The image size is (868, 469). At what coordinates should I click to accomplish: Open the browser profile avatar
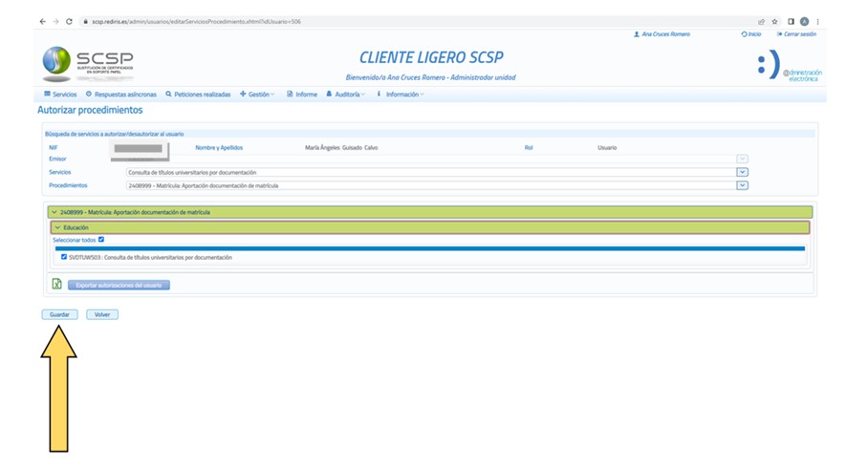pyautogui.click(x=804, y=22)
